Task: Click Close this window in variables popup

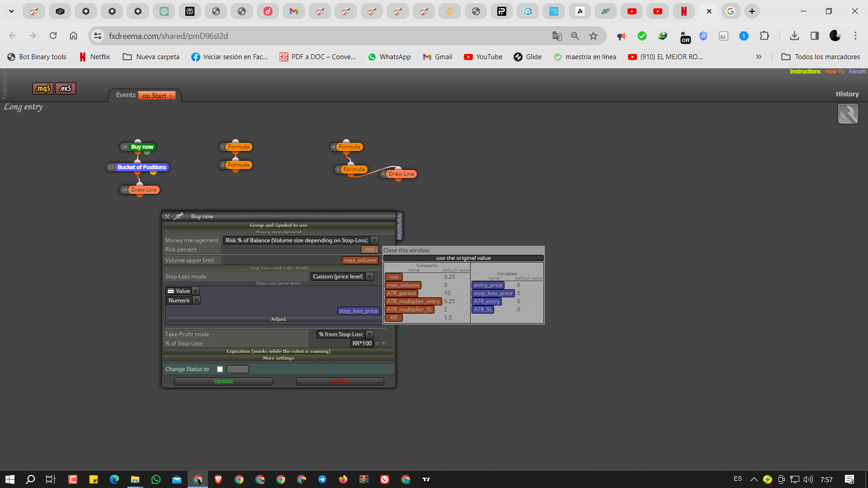Action: coord(406,250)
